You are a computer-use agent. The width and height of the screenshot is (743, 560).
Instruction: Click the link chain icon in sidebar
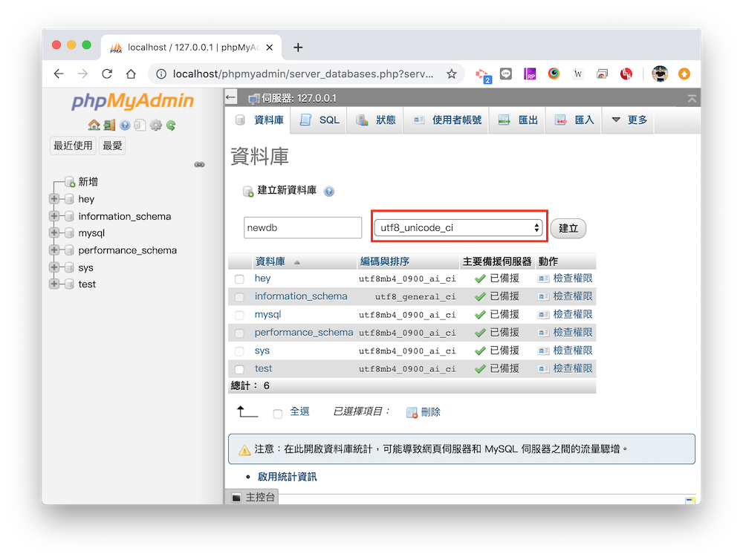point(199,164)
